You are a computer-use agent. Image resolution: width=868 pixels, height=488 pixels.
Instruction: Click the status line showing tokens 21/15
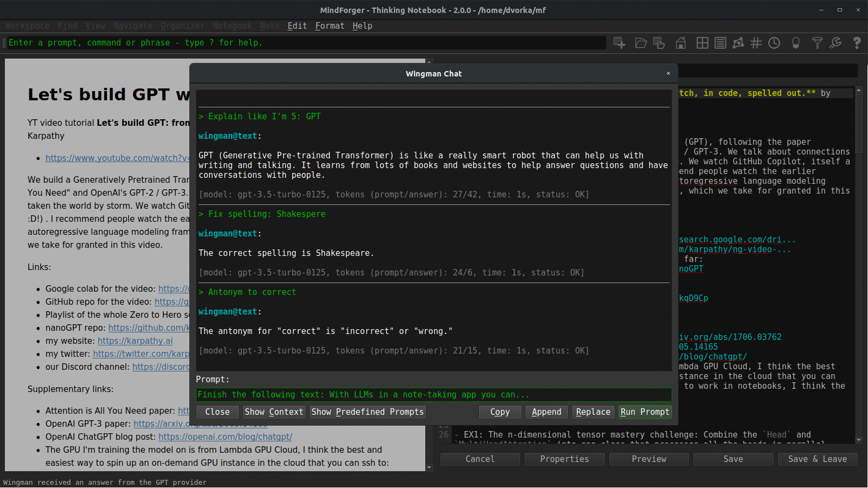pos(394,351)
